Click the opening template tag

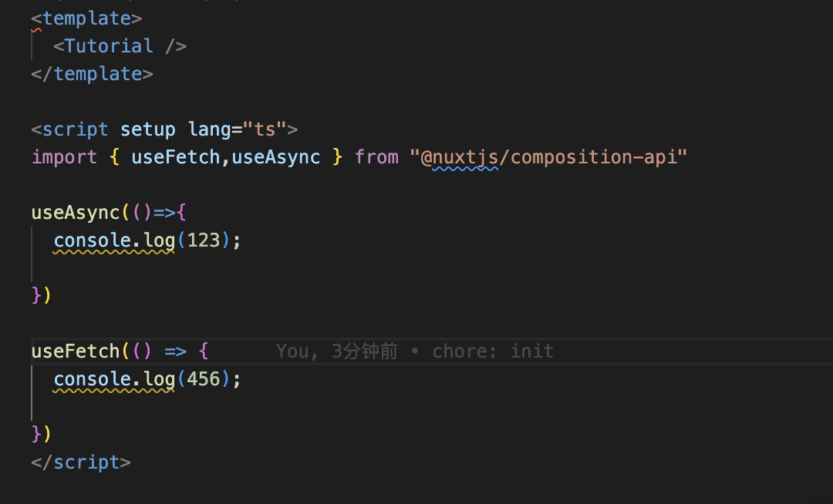(x=86, y=18)
